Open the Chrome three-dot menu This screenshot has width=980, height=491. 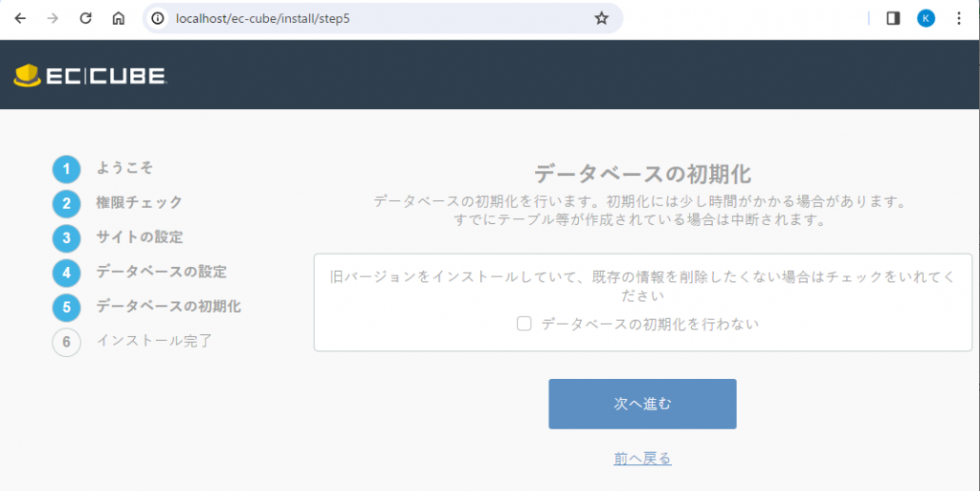click(959, 18)
